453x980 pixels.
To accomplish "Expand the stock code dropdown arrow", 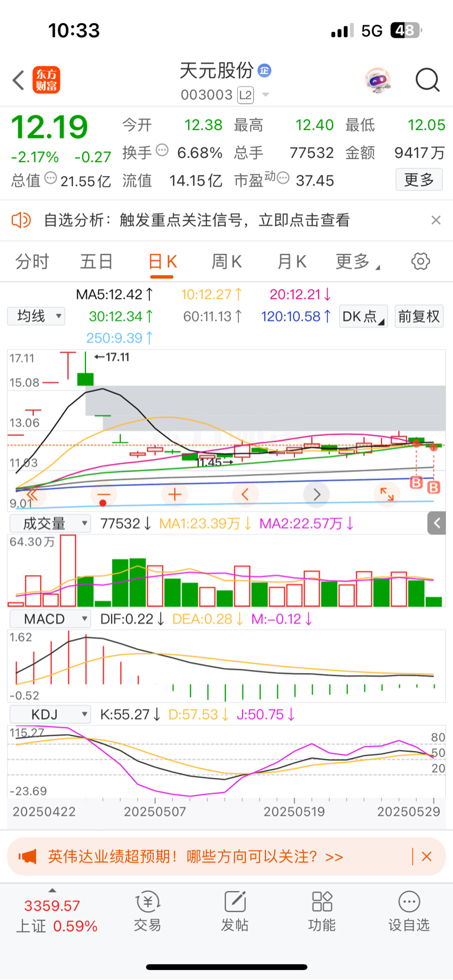I will 265,95.
